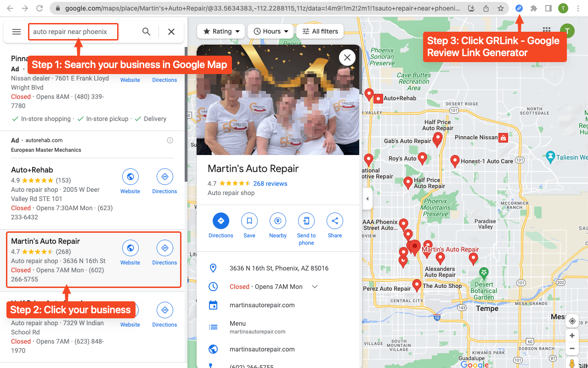Open All filters
The image size is (588, 368).
tap(320, 31)
